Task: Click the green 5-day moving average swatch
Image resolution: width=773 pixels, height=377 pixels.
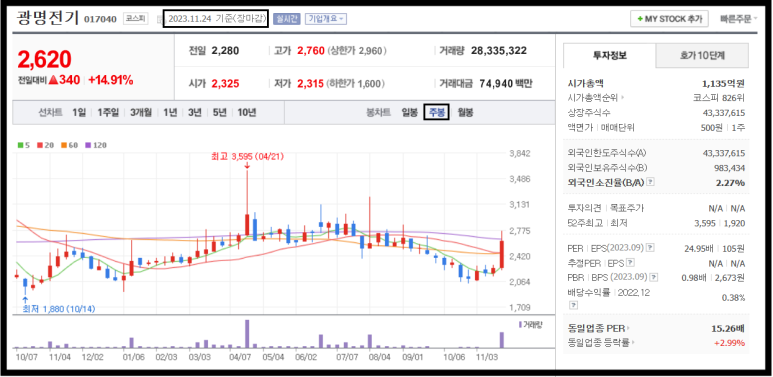Action: pyautogui.click(x=20, y=145)
